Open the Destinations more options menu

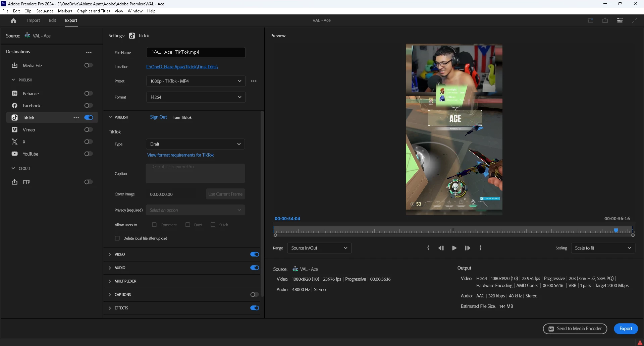click(x=89, y=52)
